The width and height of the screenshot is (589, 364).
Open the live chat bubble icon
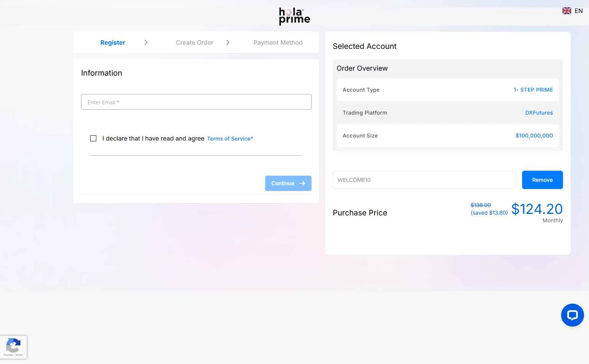(572, 315)
